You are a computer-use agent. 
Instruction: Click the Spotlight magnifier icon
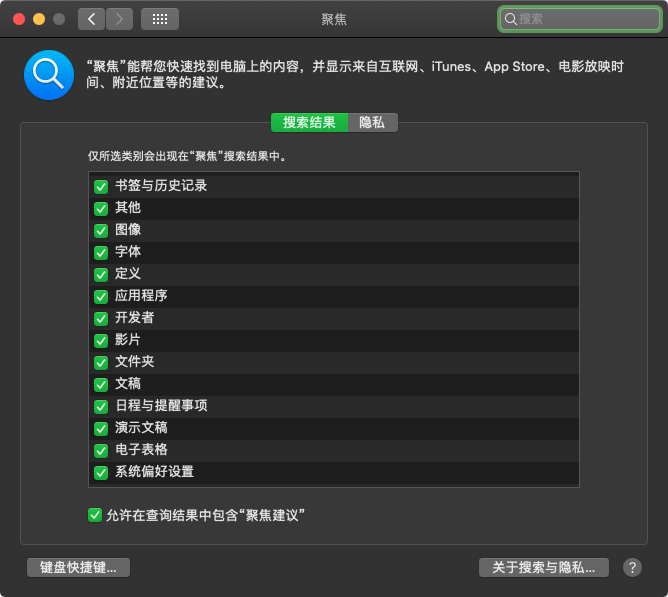(49, 75)
